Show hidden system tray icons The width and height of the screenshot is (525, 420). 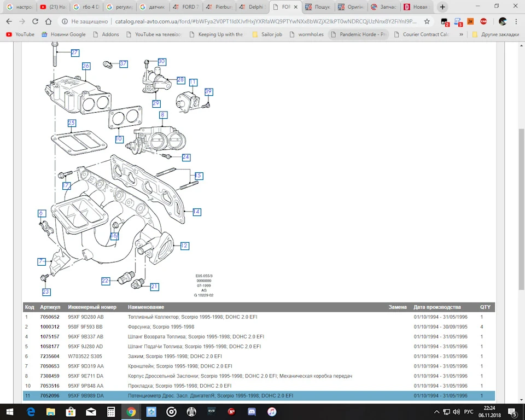pos(436,412)
